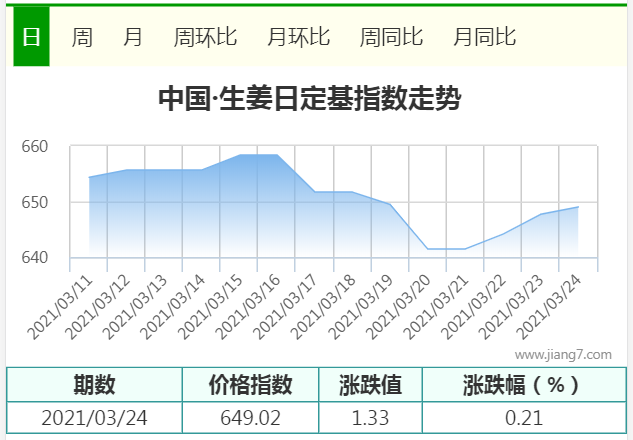633x440 pixels.
Task: Open the 周同比 tab
Action: point(391,37)
